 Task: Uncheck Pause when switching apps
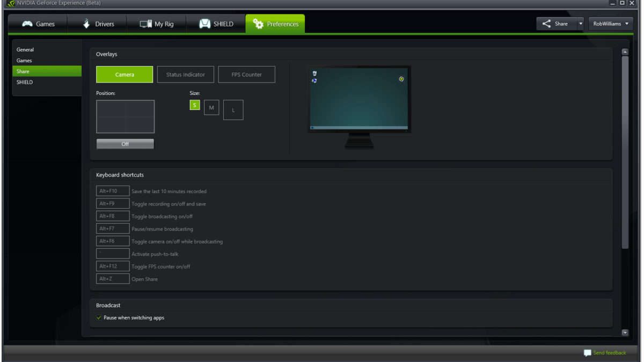tap(99, 318)
